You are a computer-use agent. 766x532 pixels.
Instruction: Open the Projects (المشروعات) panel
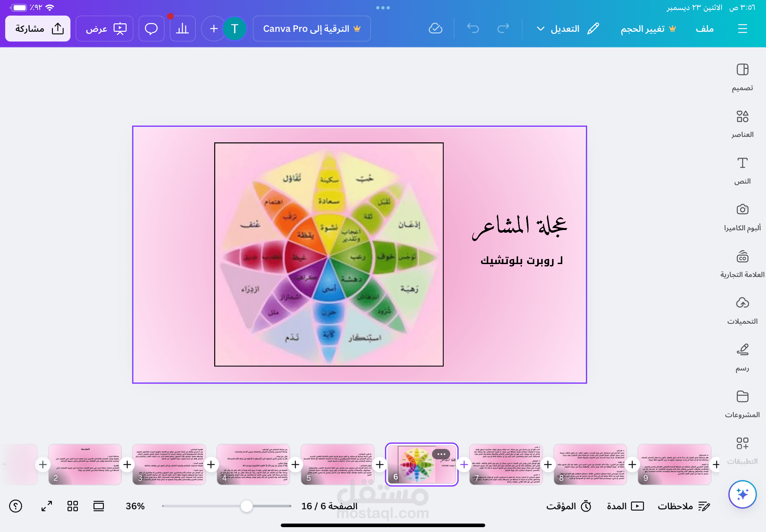[x=742, y=404]
